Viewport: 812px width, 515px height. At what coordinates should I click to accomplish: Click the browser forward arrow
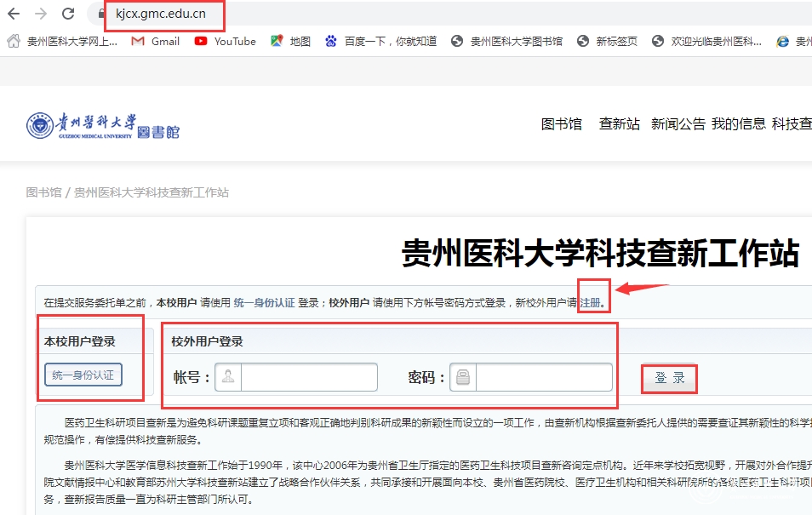pos(41,14)
